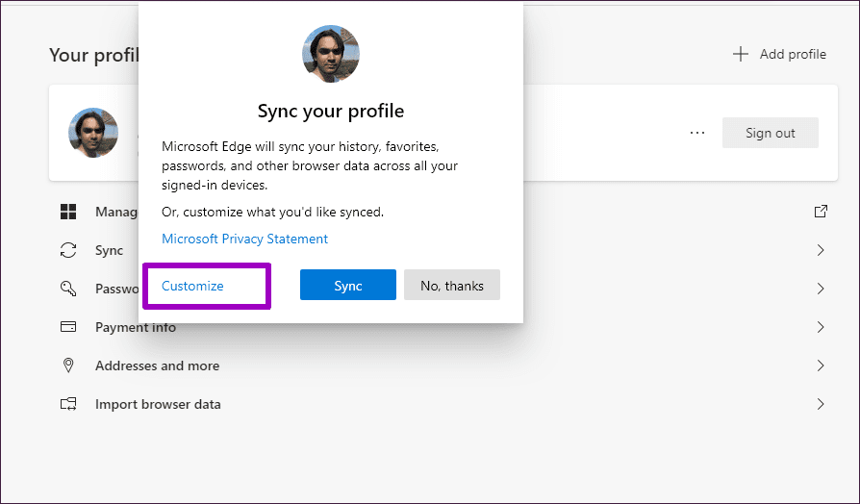Open external link icon for Manage account
Image resolution: width=860 pixels, height=504 pixels.
tap(821, 212)
